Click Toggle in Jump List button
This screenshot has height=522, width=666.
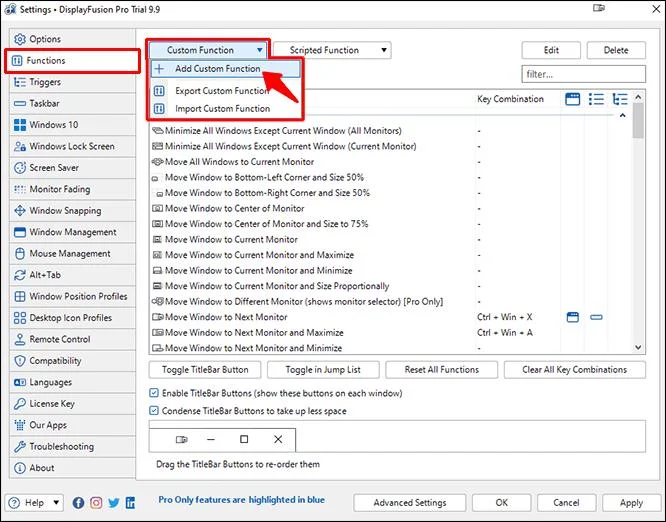[x=323, y=370]
